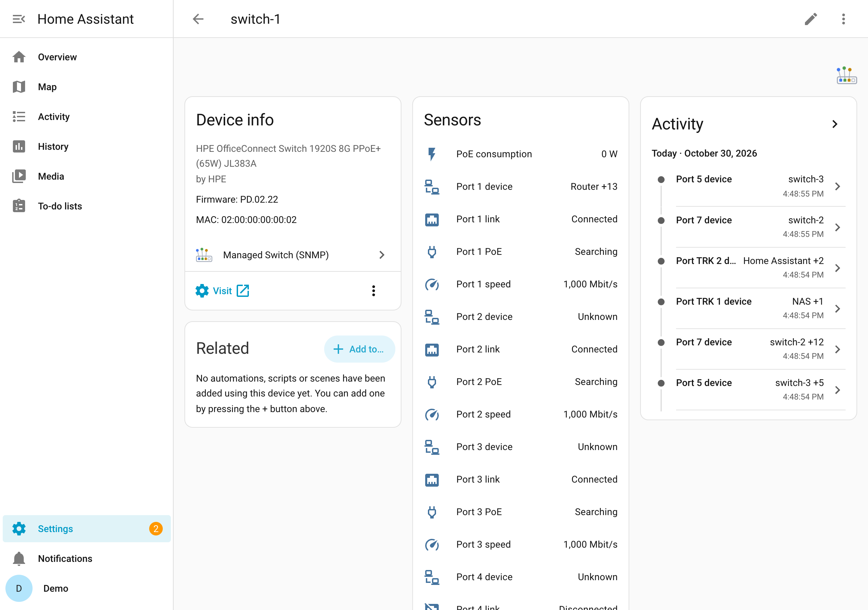The height and width of the screenshot is (610, 868).
Task: Click the Port 1 speed gauge icon
Action: [x=432, y=284]
